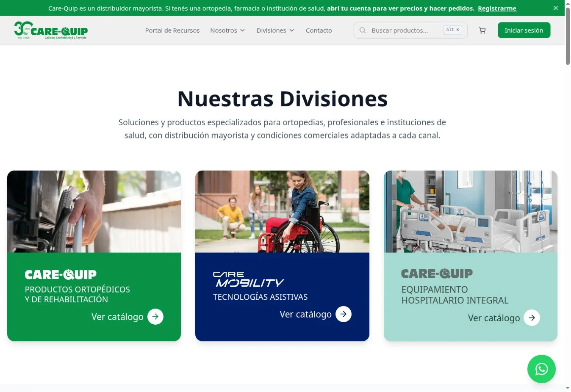Follow the Registrarme link in banner
Image resolution: width=571 pixels, height=392 pixels.
point(497,8)
